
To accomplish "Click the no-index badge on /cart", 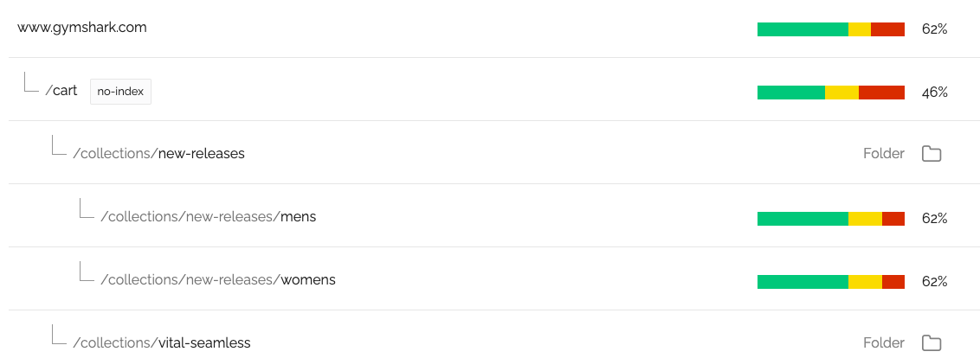I will tap(120, 92).
